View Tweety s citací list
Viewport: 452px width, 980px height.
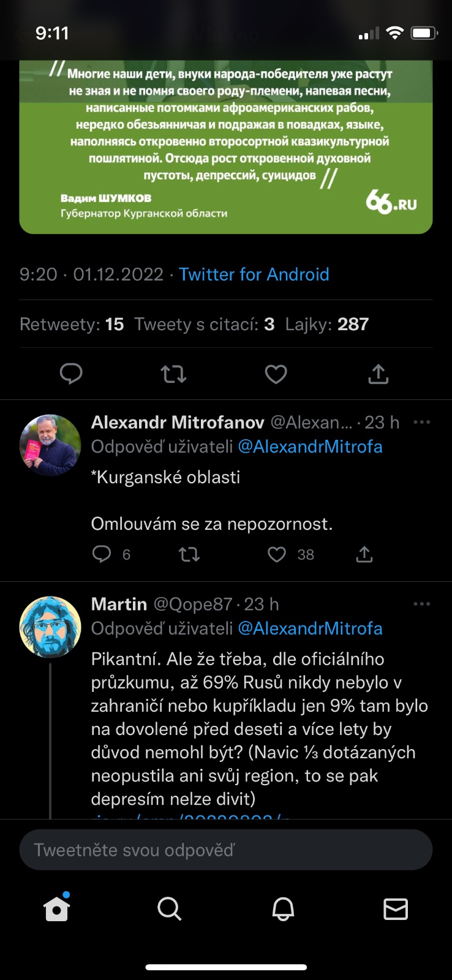click(x=204, y=324)
